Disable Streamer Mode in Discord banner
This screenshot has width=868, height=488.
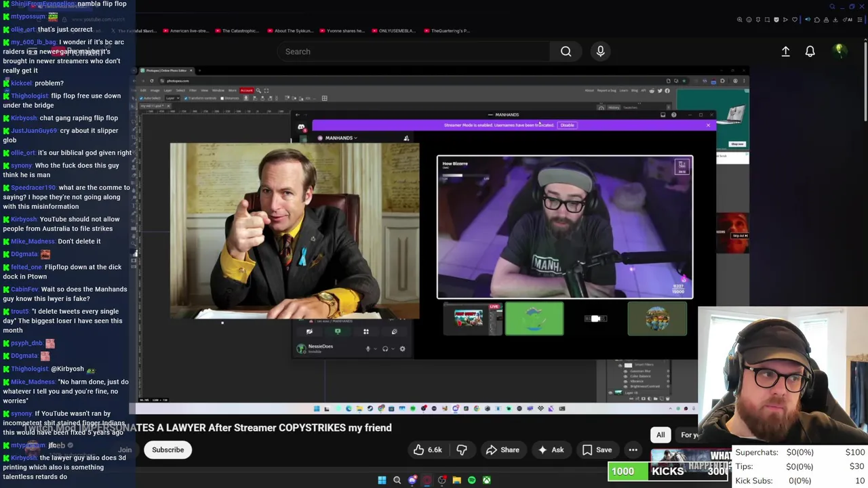[567, 125]
